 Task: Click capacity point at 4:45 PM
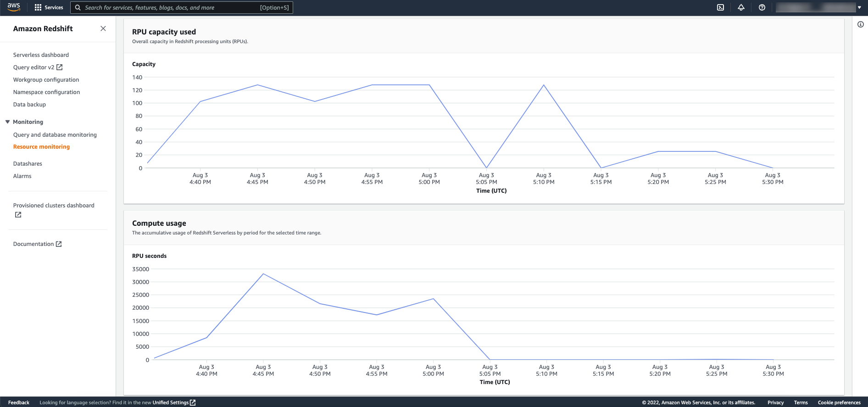[x=257, y=85]
